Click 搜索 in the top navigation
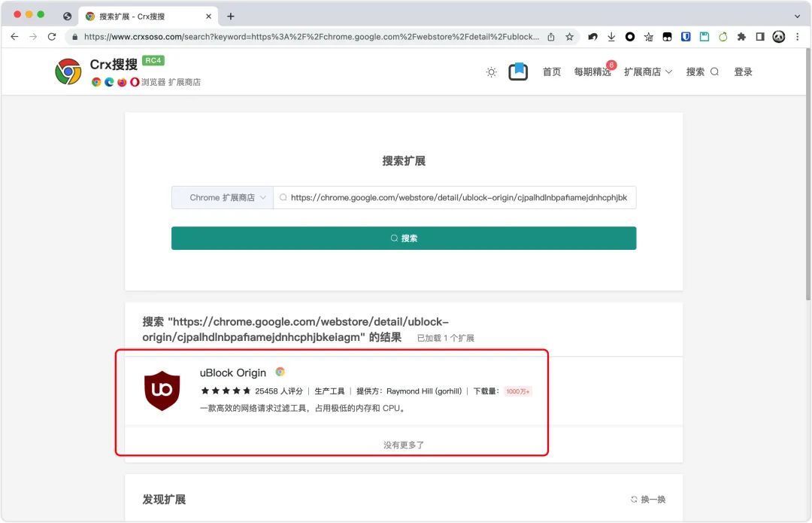812x523 pixels. 702,72
